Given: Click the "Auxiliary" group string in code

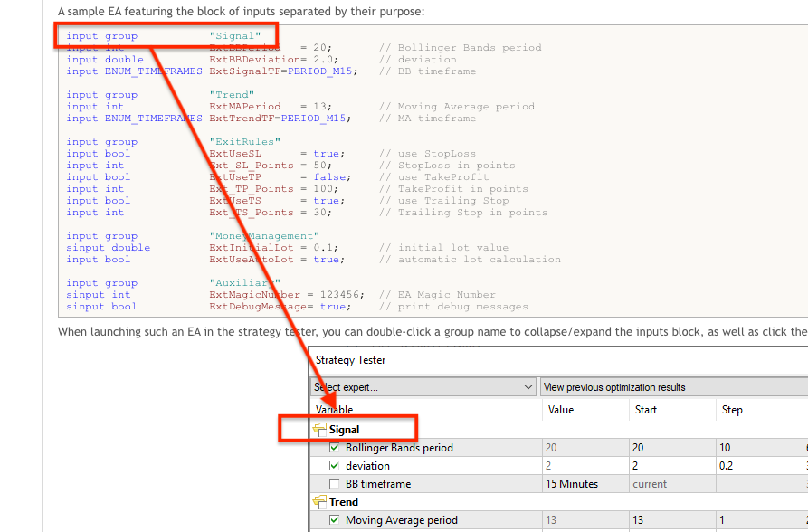Looking at the screenshot, I should click(x=245, y=283).
